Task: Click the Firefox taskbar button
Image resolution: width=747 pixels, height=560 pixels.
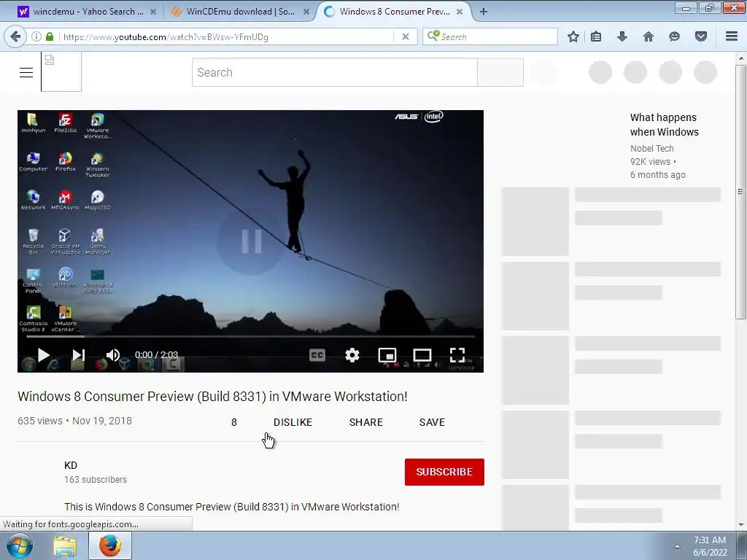Action: click(110, 545)
